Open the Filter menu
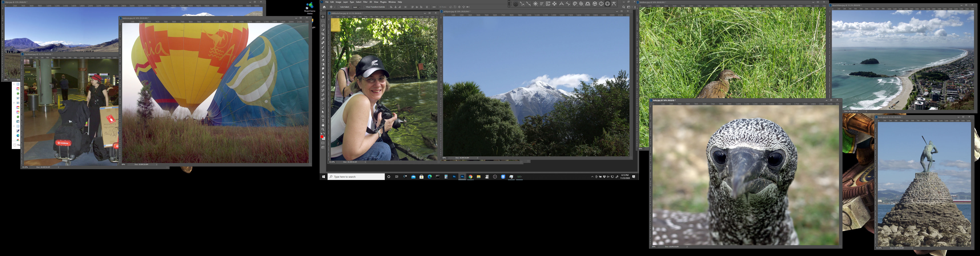The height and width of the screenshot is (256, 980). click(365, 2)
